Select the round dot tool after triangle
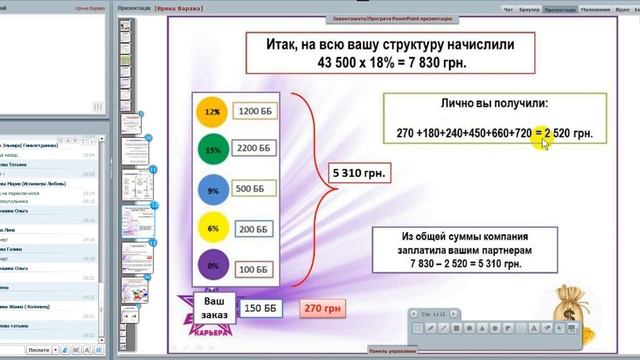This screenshot has width=640, height=360. [x=495, y=328]
